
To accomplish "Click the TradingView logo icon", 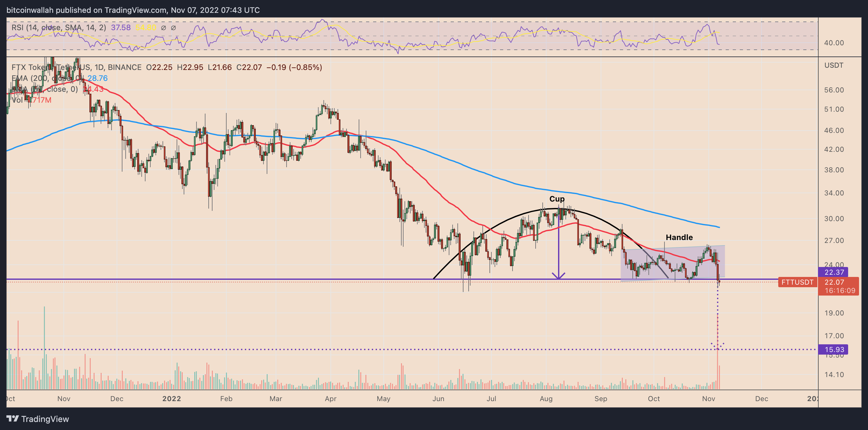I will pos(13,418).
